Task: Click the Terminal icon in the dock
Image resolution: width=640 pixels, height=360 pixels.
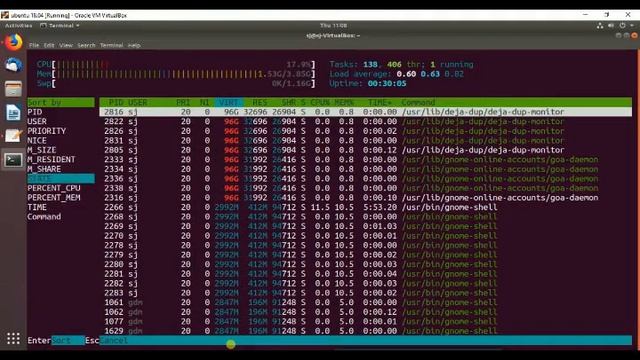Action: click(13, 160)
